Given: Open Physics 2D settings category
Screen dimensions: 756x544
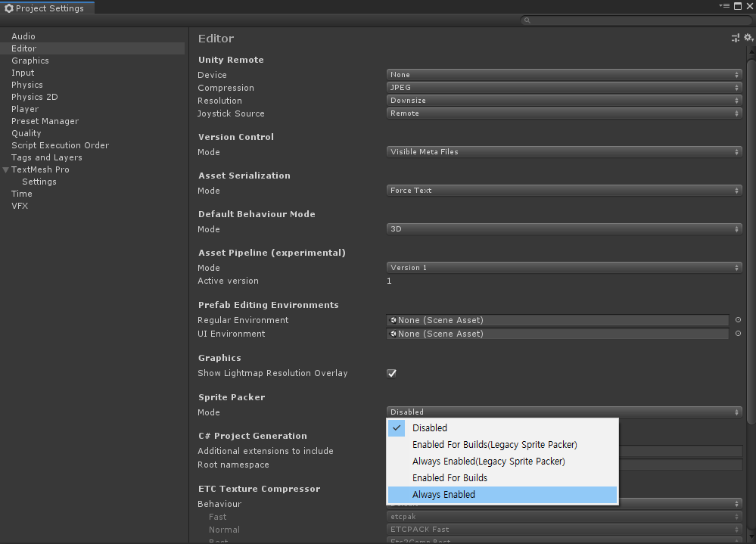Looking at the screenshot, I should pyautogui.click(x=92, y=97).
